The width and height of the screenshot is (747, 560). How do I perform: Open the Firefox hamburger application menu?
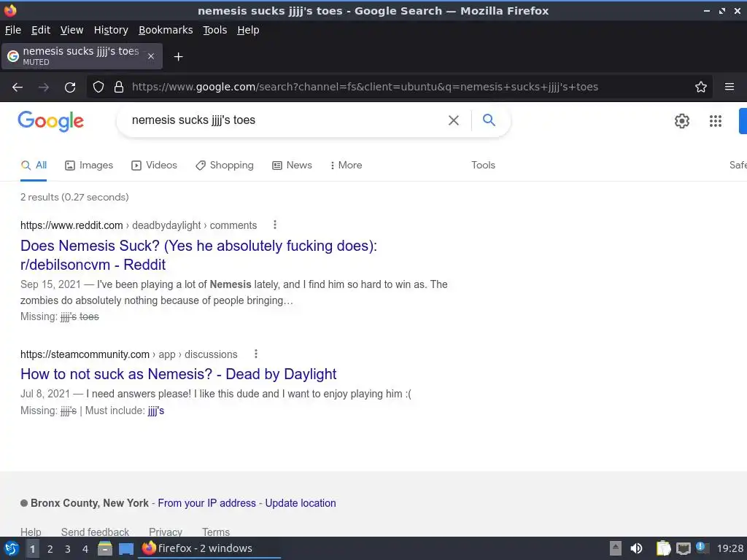point(729,87)
